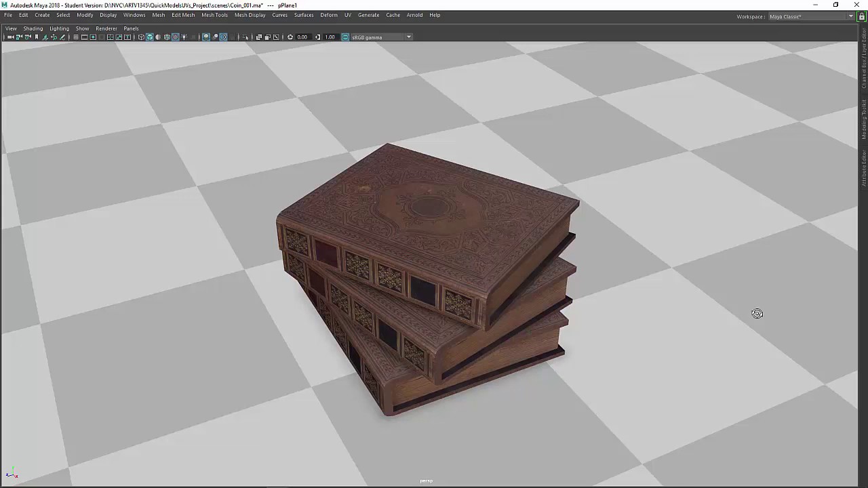Toggle the X-Ray display icon
This screenshot has width=868, height=488.
click(258, 37)
